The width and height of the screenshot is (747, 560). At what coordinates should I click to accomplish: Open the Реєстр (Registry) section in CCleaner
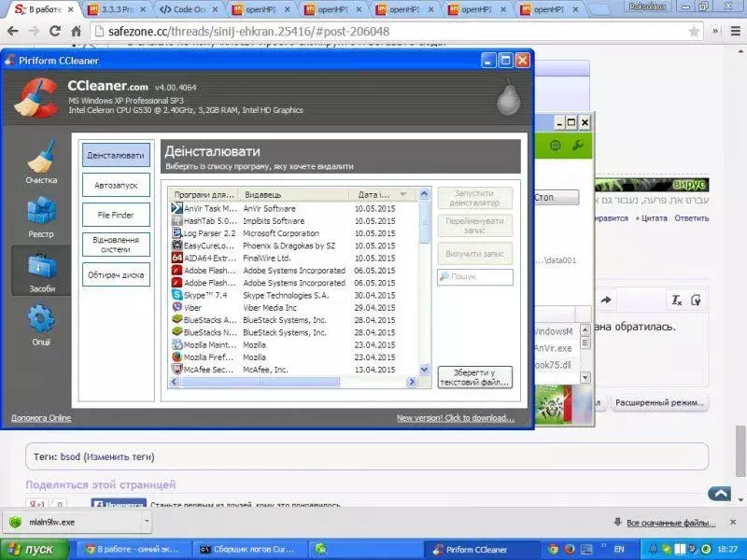(41, 217)
